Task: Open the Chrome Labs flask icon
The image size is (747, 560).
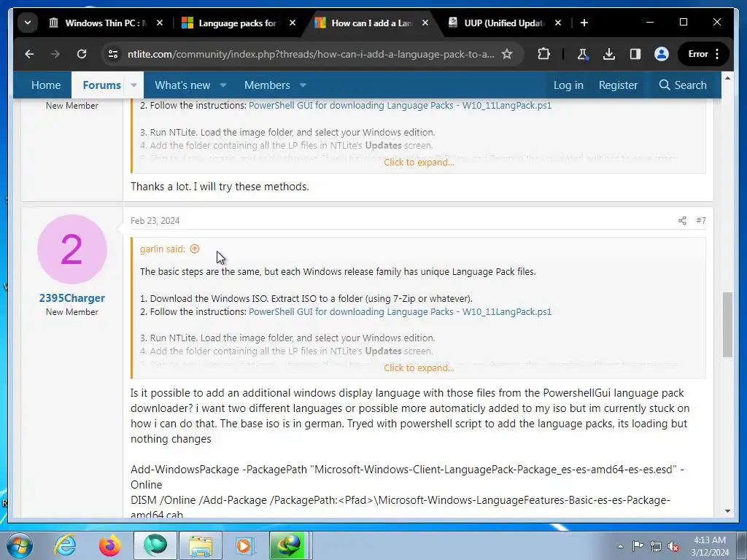Action: coord(582,54)
